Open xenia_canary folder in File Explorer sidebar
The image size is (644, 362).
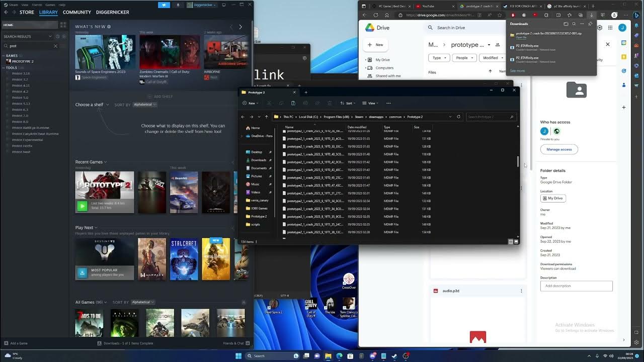point(259,200)
